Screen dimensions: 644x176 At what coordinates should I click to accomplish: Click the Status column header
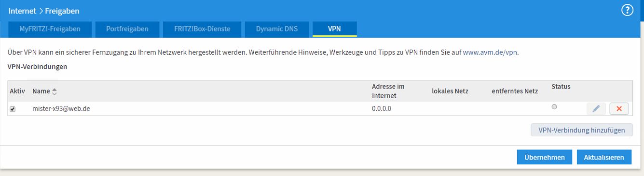[561, 87]
